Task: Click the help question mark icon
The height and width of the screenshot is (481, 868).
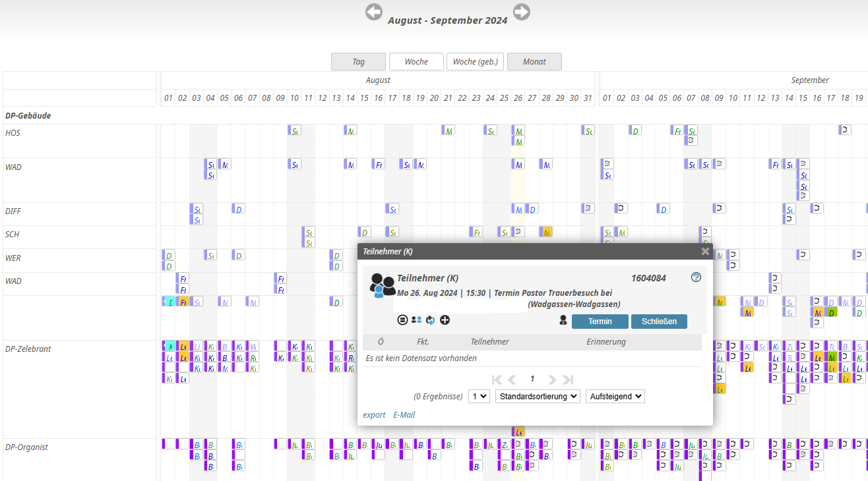Action: pyautogui.click(x=696, y=277)
